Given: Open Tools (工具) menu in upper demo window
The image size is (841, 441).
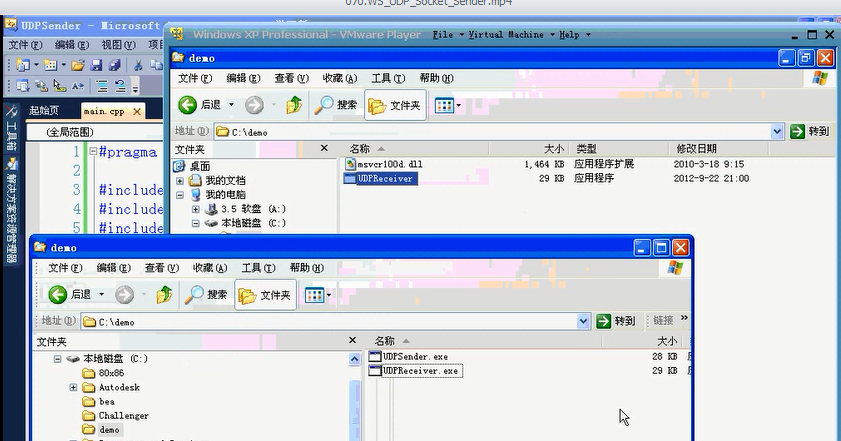Looking at the screenshot, I should point(388,78).
